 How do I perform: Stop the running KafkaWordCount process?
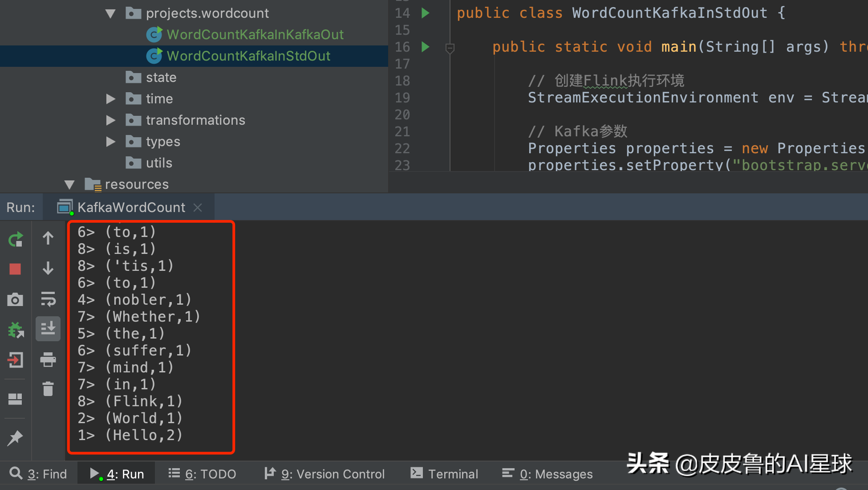[15, 269]
